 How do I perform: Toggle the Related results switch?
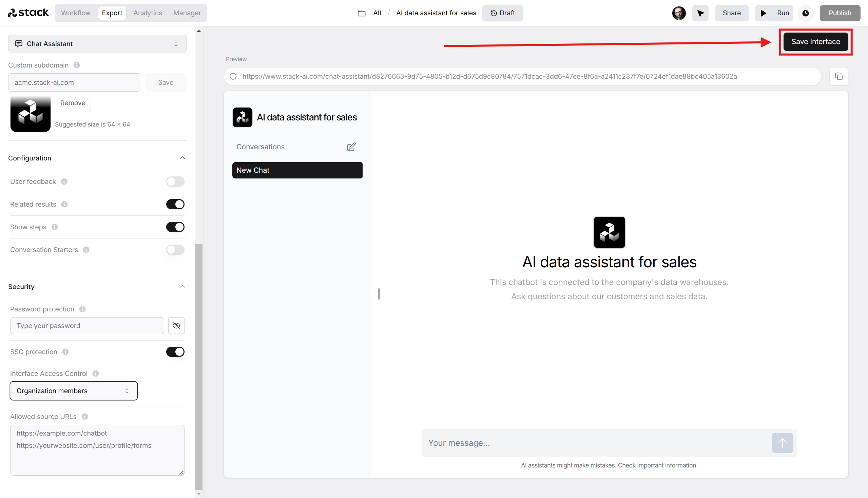[175, 204]
